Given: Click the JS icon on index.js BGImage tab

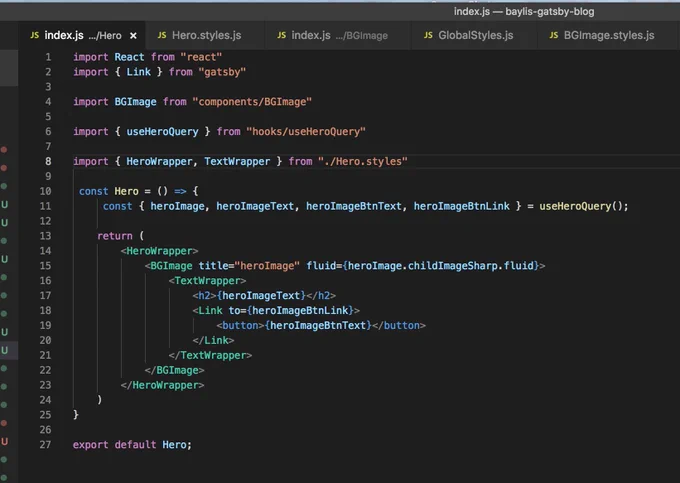Looking at the screenshot, I should (281, 36).
